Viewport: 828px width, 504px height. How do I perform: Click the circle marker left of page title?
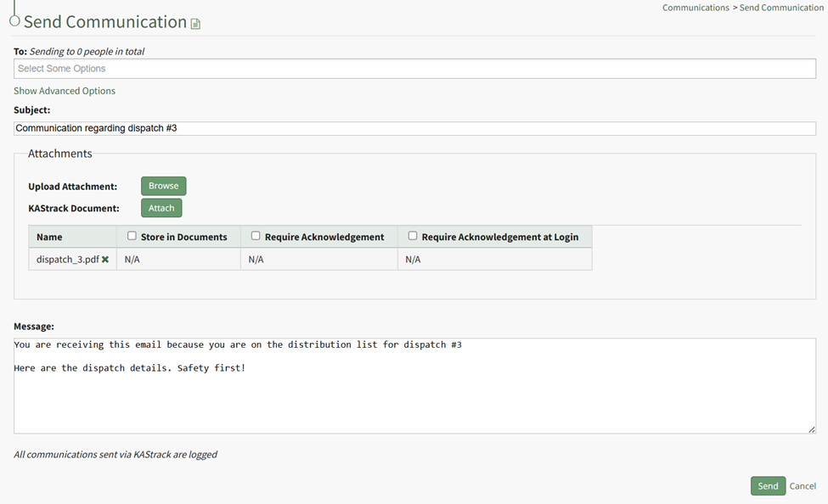tap(14, 20)
